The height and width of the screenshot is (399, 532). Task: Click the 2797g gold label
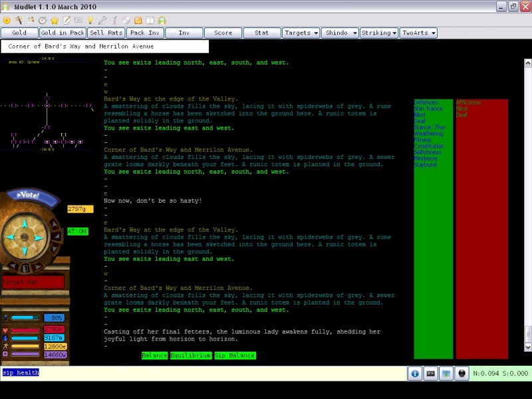pyautogui.click(x=80, y=209)
